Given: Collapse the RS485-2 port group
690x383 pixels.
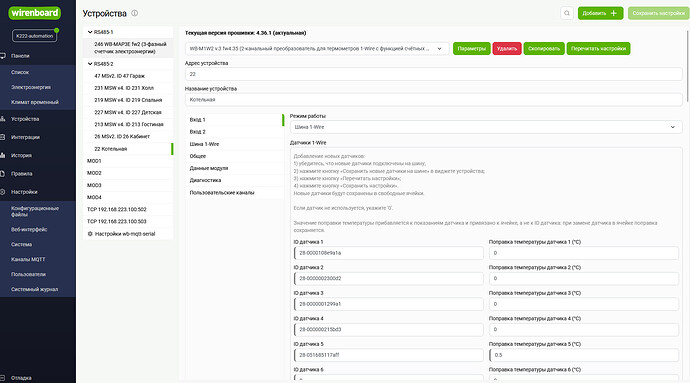Looking at the screenshot, I should [x=90, y=64].
